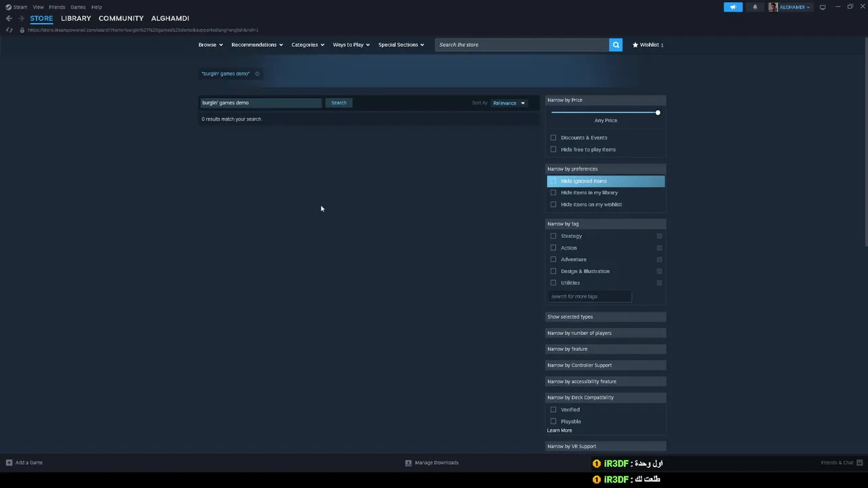Open the Special Sections dropdown

[x=401, y=45]
